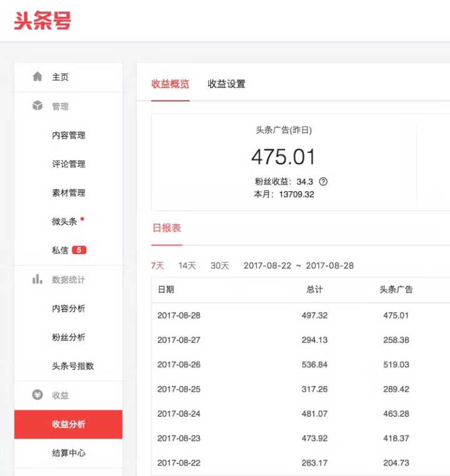450x476 pixels.
Task: Click the 总计 column header
Action: tap(314, 289)
